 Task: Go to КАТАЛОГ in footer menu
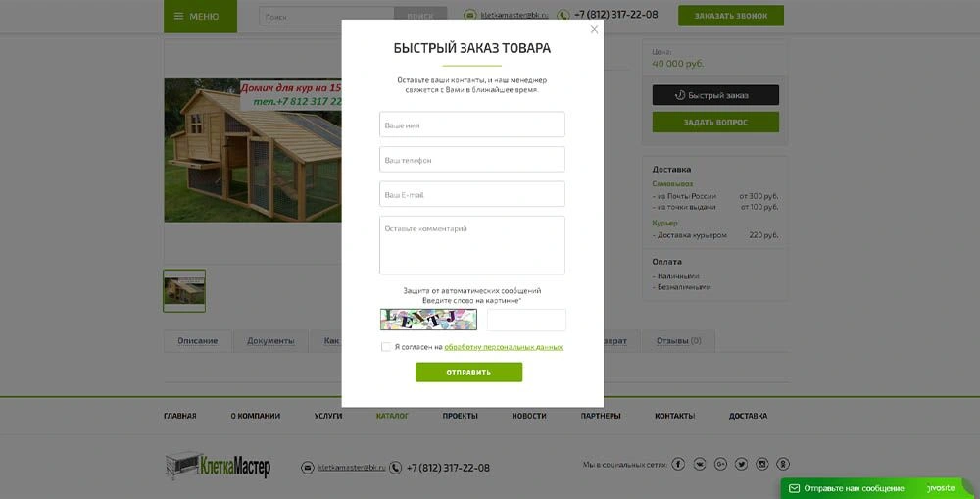coord(392,416)
